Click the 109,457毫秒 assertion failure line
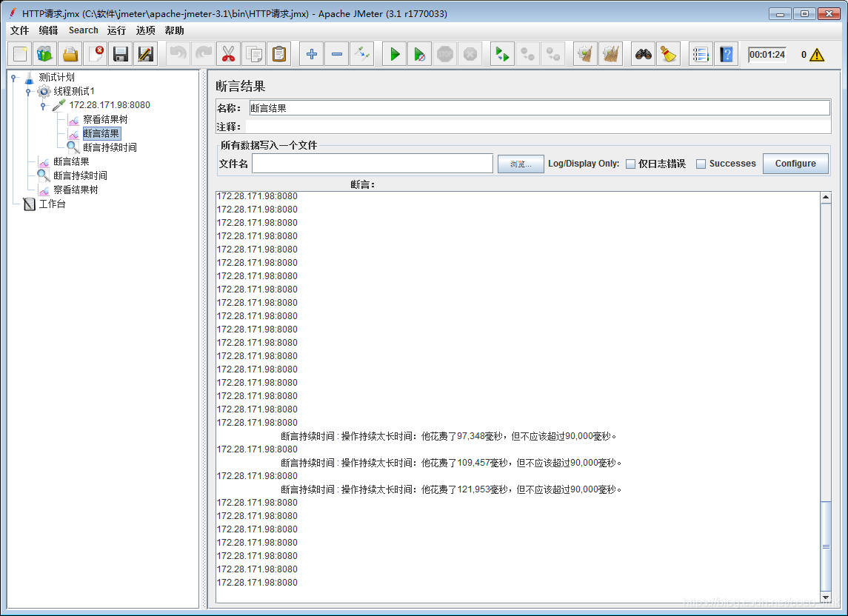The width and height of the screenshot is (848, 616). click(452, 463)
